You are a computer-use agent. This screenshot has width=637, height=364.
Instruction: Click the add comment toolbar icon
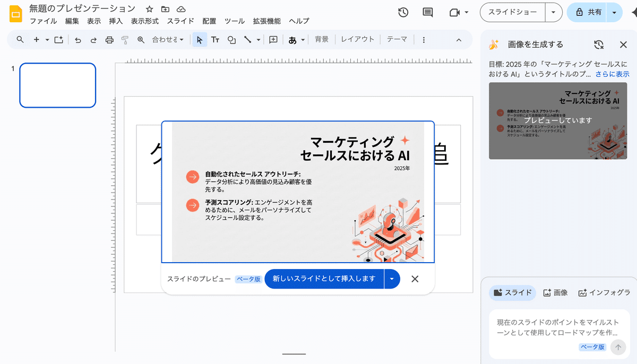click(x=273, y=40)
